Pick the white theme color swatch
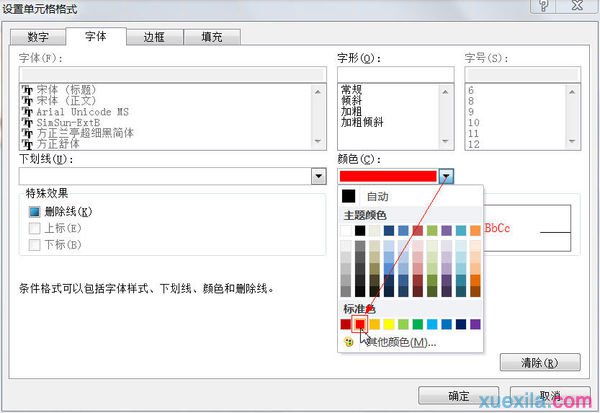 (x=346, y=230)
